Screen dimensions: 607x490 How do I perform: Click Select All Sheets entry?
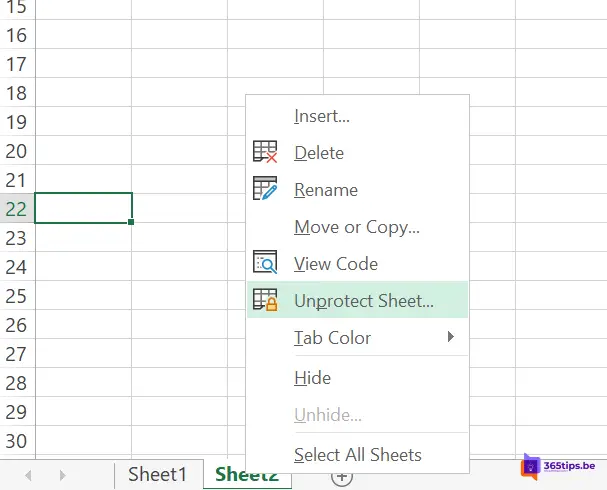tap(357, 454)
